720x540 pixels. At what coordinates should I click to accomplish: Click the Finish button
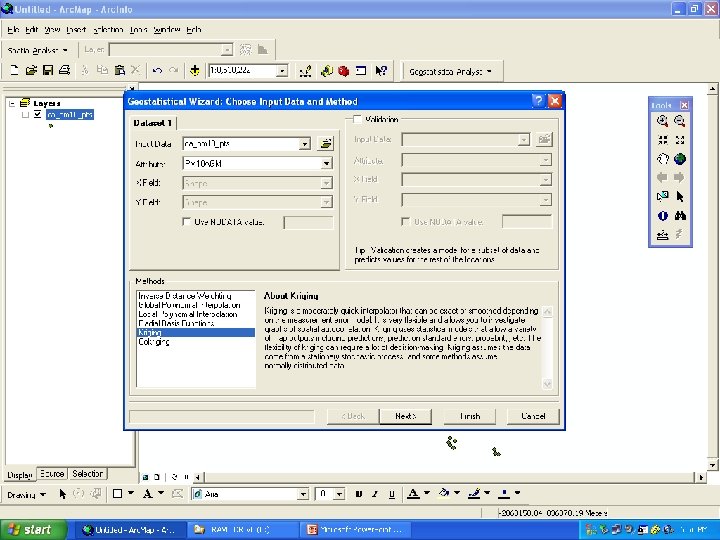pos(470,416)
